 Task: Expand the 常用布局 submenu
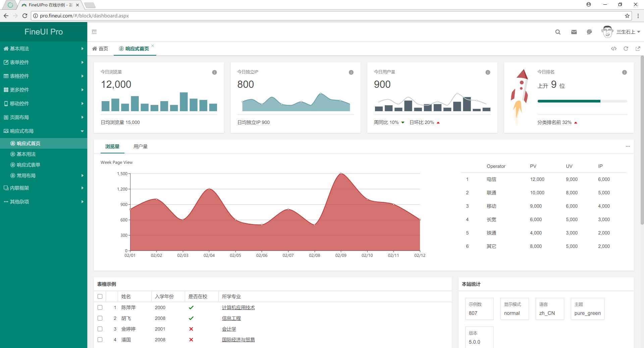[x=44, y=176]
